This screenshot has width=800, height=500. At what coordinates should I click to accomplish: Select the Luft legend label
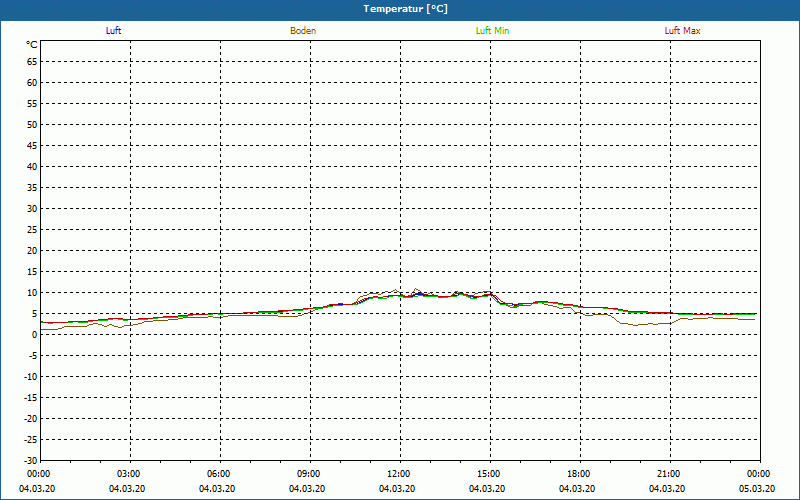[113, 31]
